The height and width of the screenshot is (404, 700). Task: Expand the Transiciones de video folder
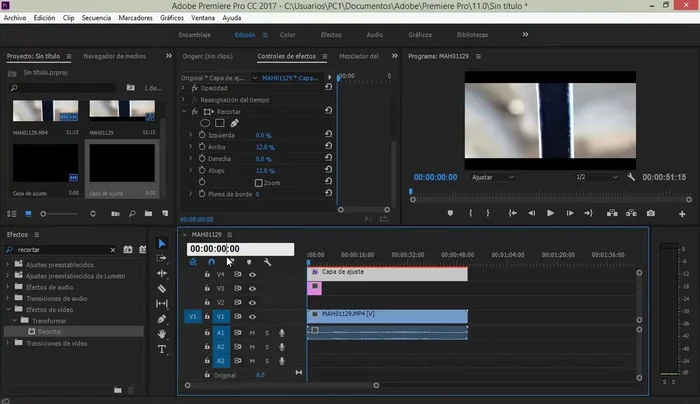coord(9,343)
